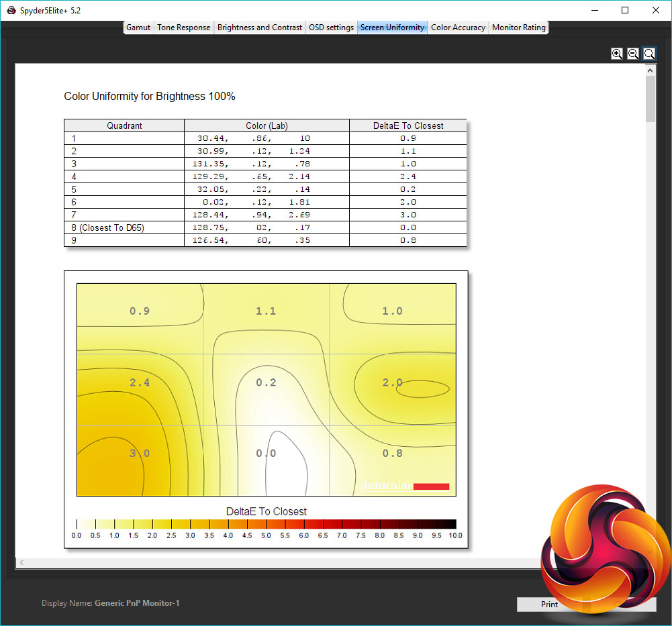Screen dimensions: 672x626
Task: Click the 'Generic PnP Monitor-1' display name
Action: point(137,603)
